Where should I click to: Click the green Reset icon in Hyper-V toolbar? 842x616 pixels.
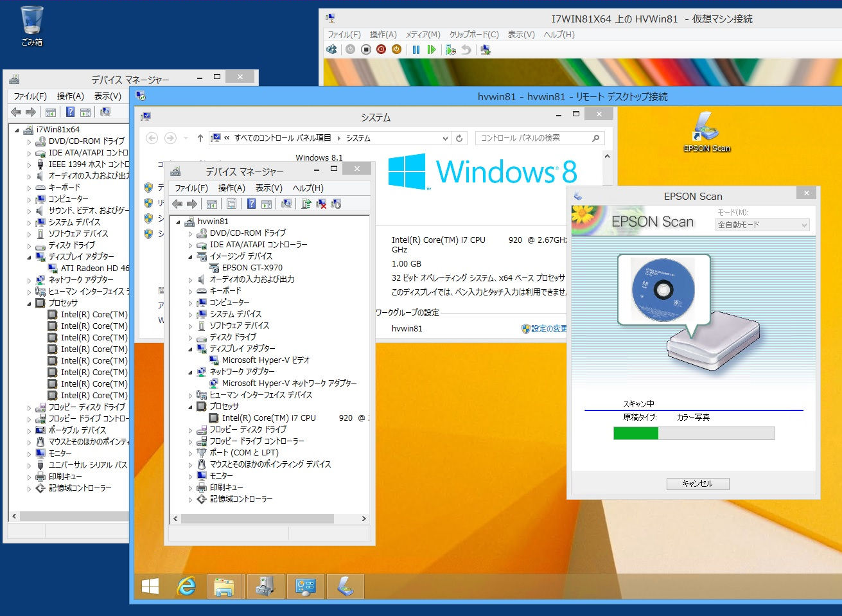pos(432,49)
